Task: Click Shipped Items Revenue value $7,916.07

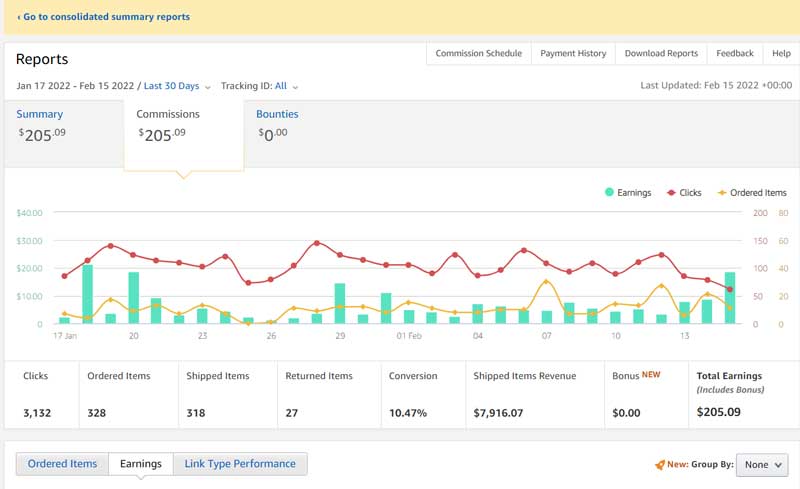Action: (x=498, y=413)
